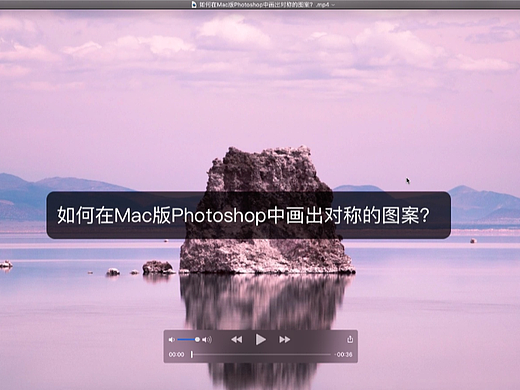
Task: Click the elapsed time 00:00
Action: click(x=176, y=354)
